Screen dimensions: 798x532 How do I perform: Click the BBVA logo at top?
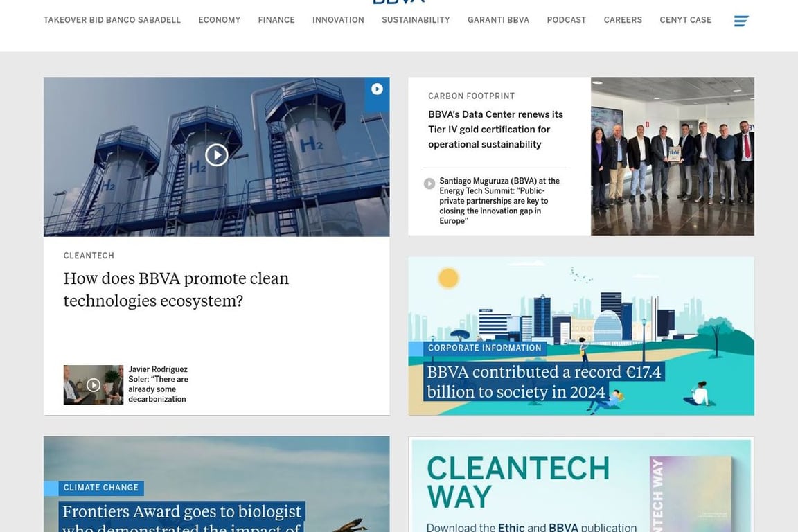pyautogui.click(x=398, y=2)
